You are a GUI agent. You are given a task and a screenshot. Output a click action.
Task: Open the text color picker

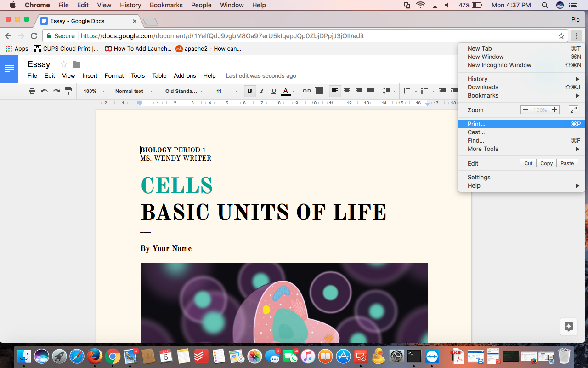coord(286,91)
